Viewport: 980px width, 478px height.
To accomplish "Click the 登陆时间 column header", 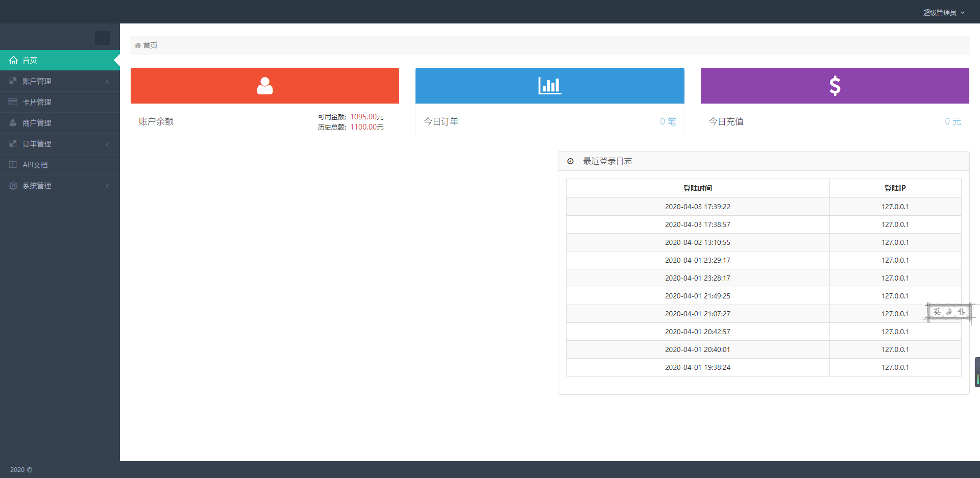I will [698, 188].
